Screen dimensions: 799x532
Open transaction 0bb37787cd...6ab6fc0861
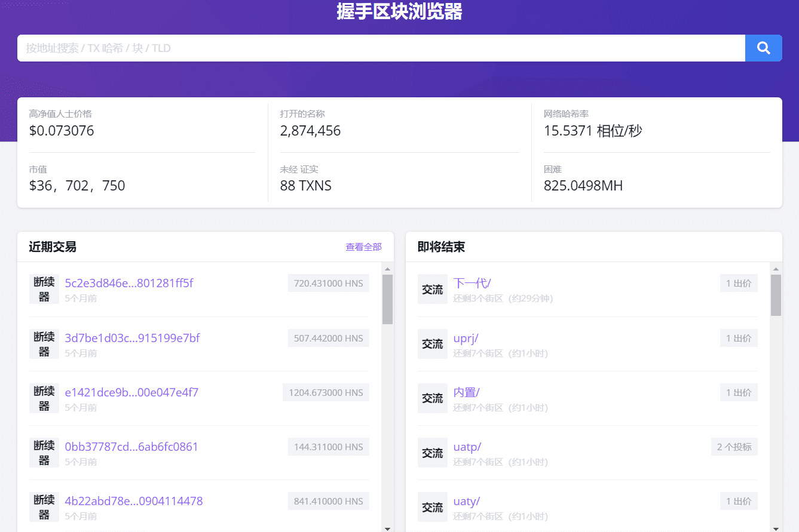(x=131, y=447)
